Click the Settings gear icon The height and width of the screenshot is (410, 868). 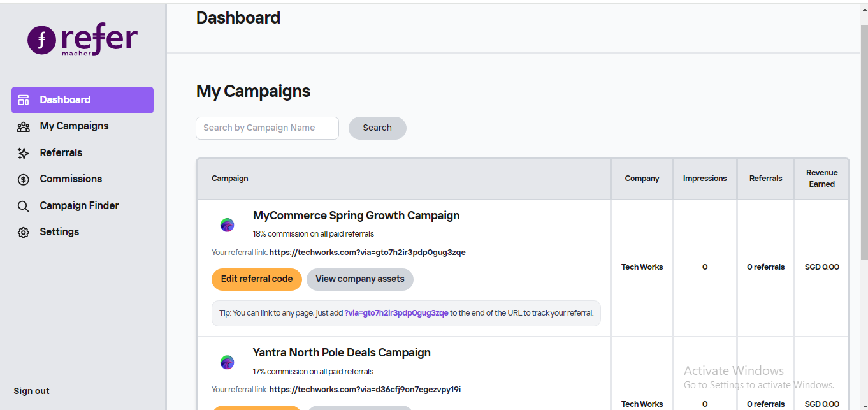(24, 233)
